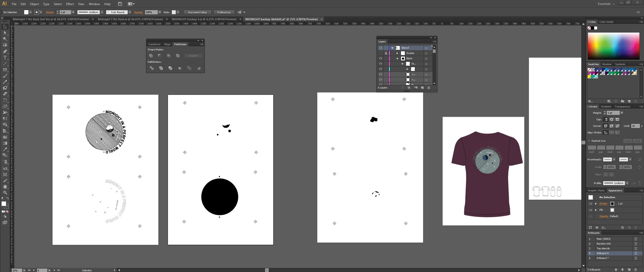The width and height of the screenshot is (644, 272).
Task: Enable the Dashed Line checkbox
Action: click(589, 141)
